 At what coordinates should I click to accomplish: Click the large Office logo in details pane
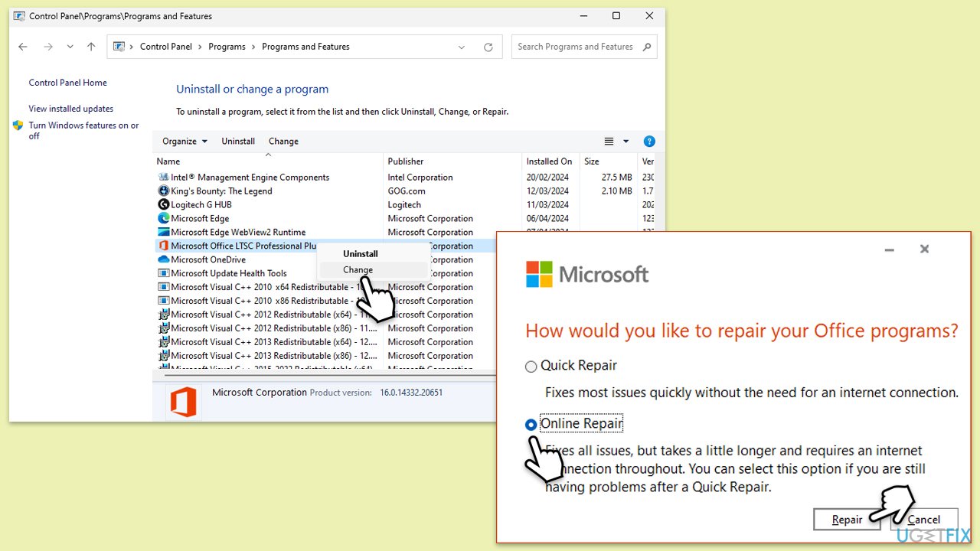[x=184, y=402]
